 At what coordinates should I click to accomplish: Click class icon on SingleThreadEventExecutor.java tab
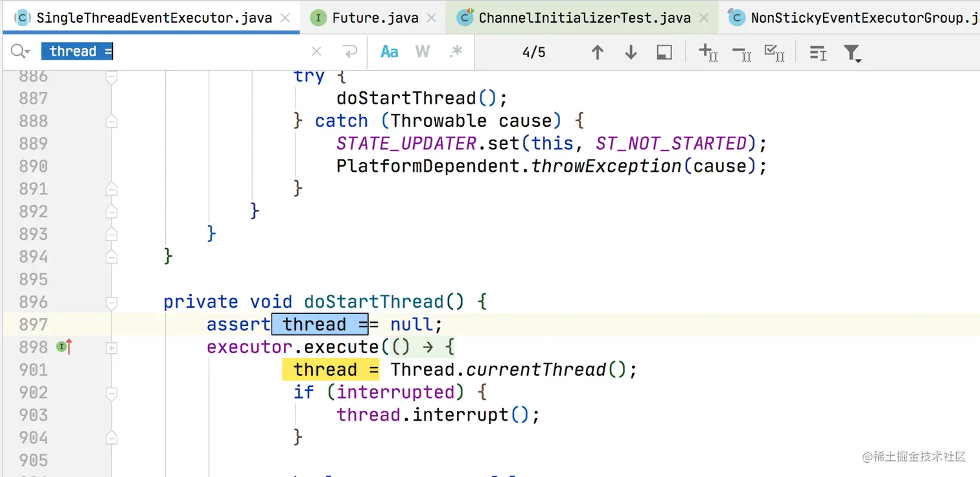click(x=23, y=17)
